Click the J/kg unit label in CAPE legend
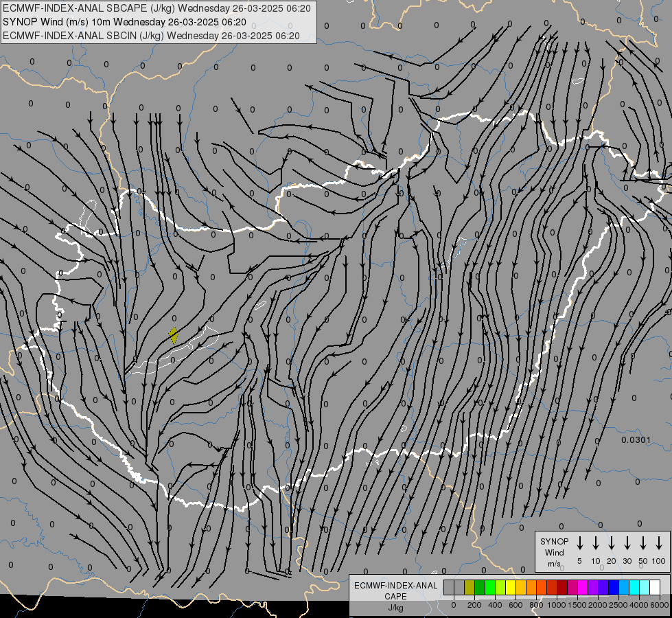Viewport: 672px width, 618px height. 395,608
